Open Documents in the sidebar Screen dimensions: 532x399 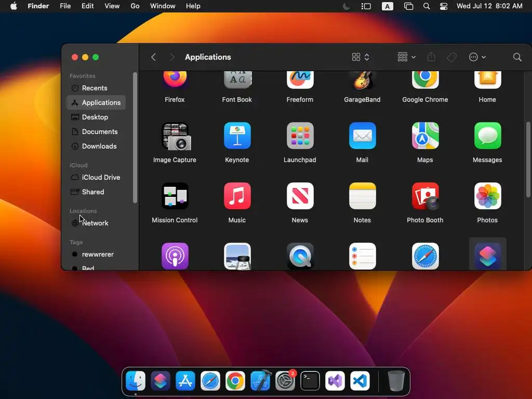click(x=96, y=131)
